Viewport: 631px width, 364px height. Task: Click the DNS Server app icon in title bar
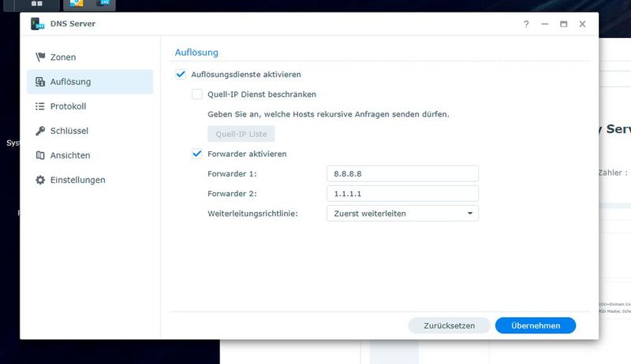click(37, 24)
